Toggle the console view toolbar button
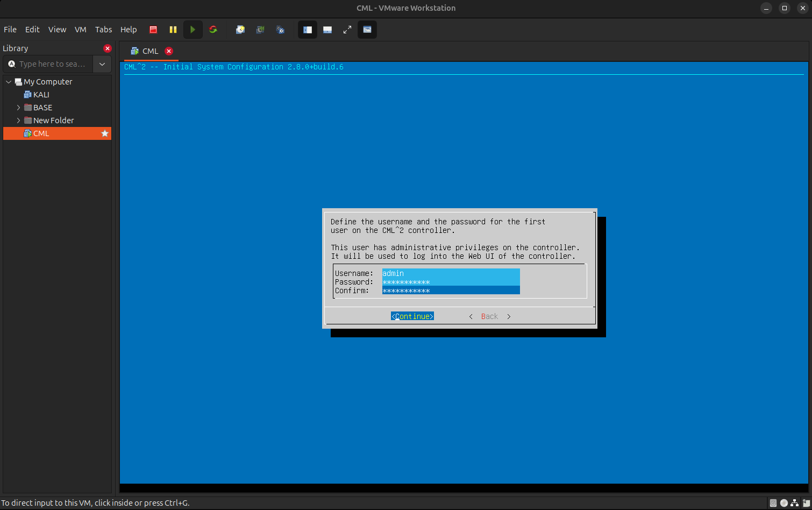The image size is (812, 510). point(367,30)
